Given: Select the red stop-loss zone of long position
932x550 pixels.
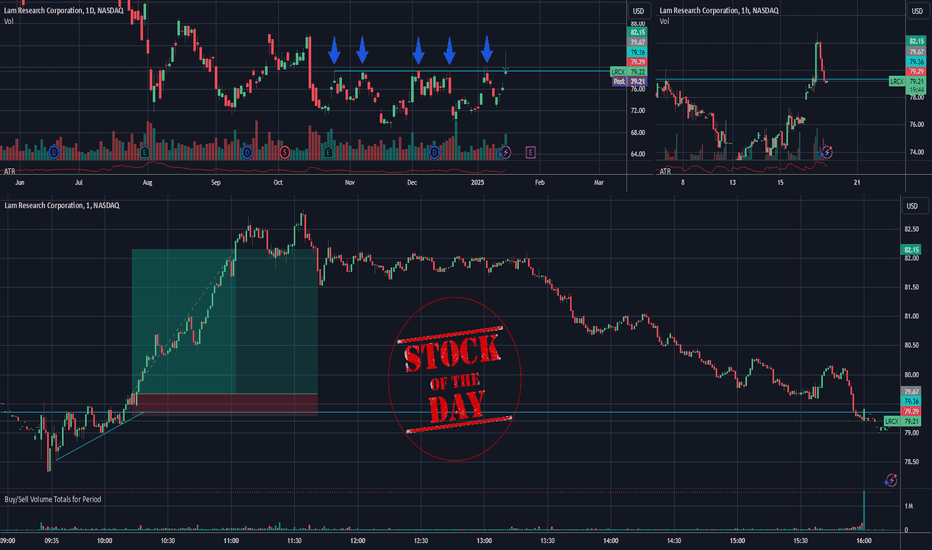Looking at the screenshot, I should 225,403.
